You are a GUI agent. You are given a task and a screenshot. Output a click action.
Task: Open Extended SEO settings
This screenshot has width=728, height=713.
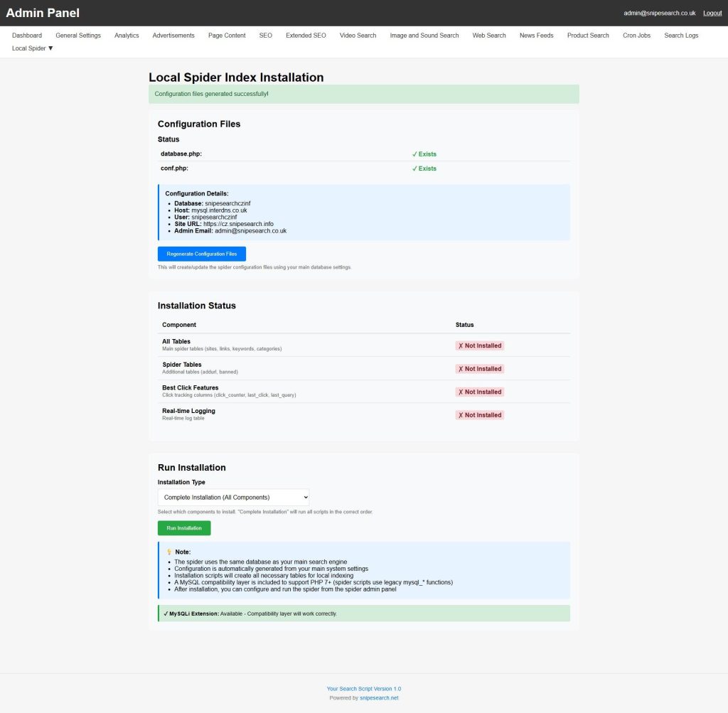tap(306, 36)
